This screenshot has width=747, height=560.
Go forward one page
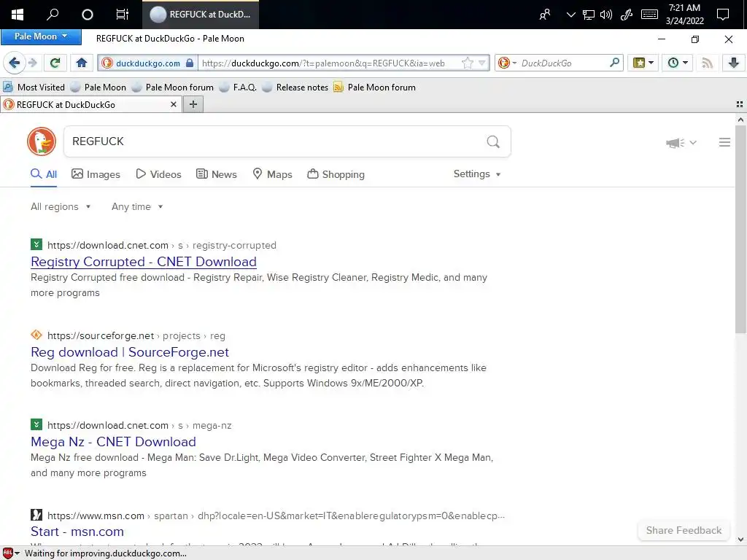pos(32,63)
